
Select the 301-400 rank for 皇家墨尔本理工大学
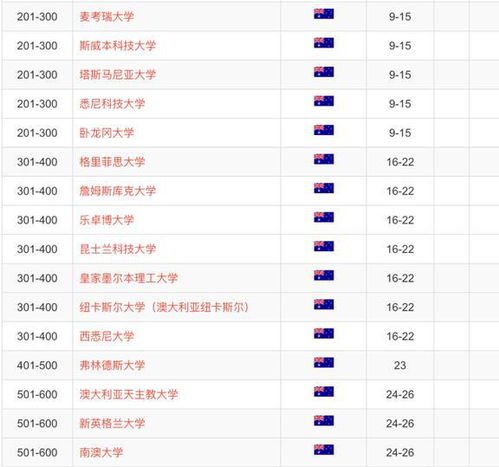point(37,278)
